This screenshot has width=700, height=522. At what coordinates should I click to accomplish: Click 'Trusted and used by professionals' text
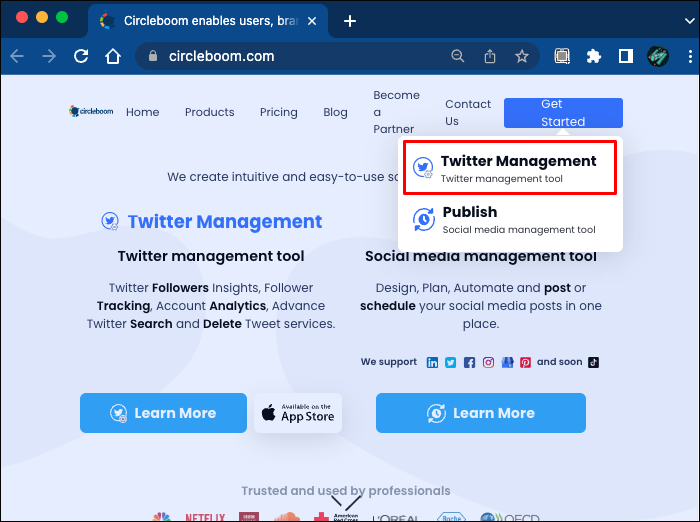tap(346, 491)
